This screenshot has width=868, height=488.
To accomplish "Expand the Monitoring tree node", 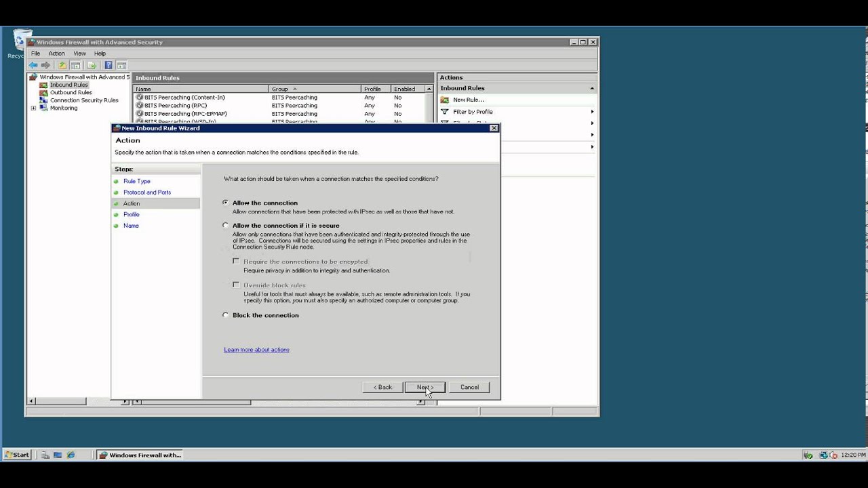I will 33,108.
